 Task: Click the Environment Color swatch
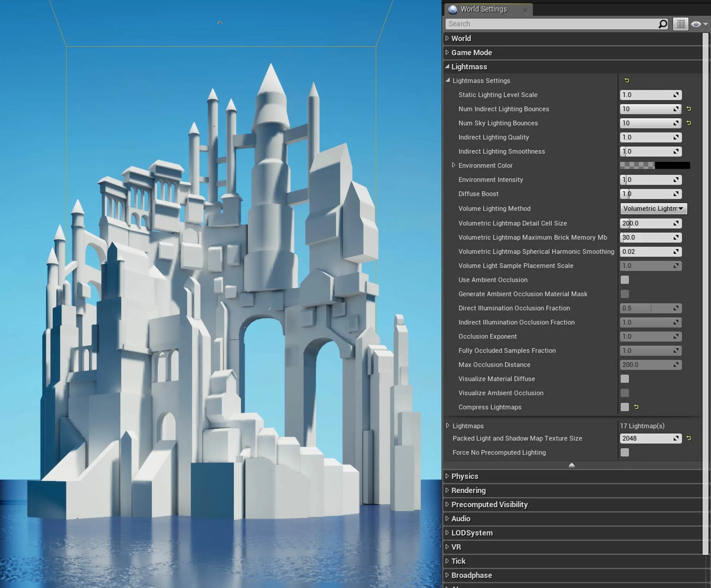tap(654, 165)
